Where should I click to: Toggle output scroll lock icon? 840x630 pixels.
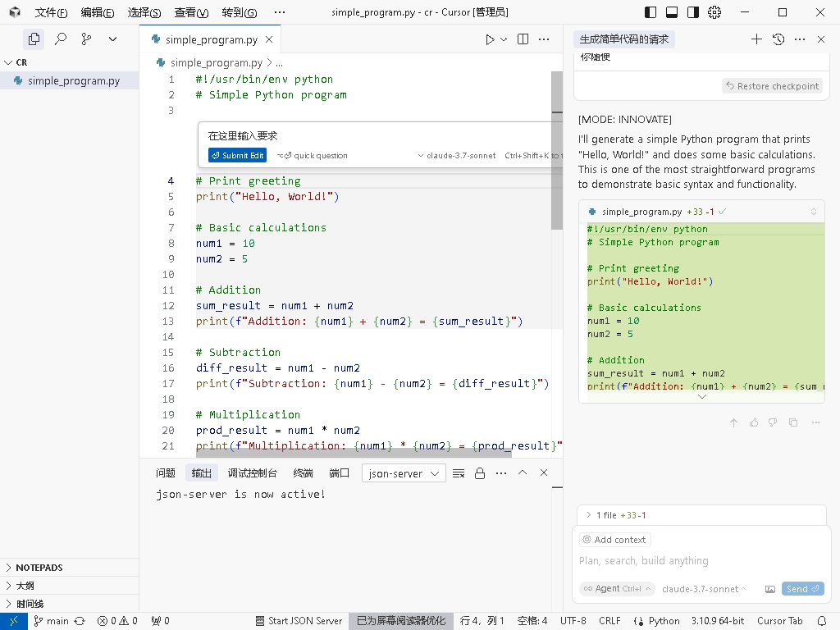point(480,473)
